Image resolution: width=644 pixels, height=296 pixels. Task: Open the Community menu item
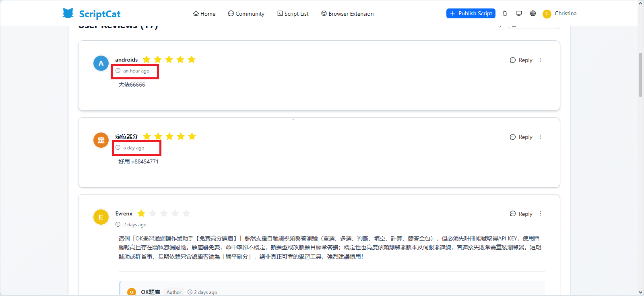tap(246, 14)
